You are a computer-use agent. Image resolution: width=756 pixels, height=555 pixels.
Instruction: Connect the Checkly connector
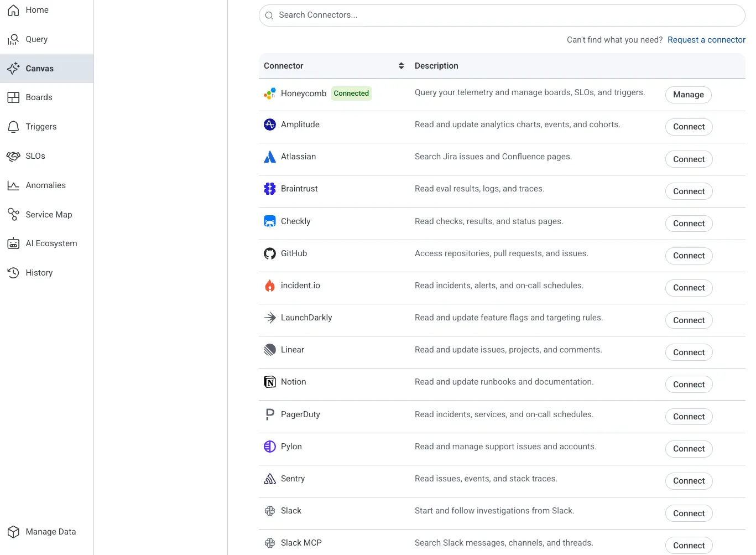coord(689,224)
